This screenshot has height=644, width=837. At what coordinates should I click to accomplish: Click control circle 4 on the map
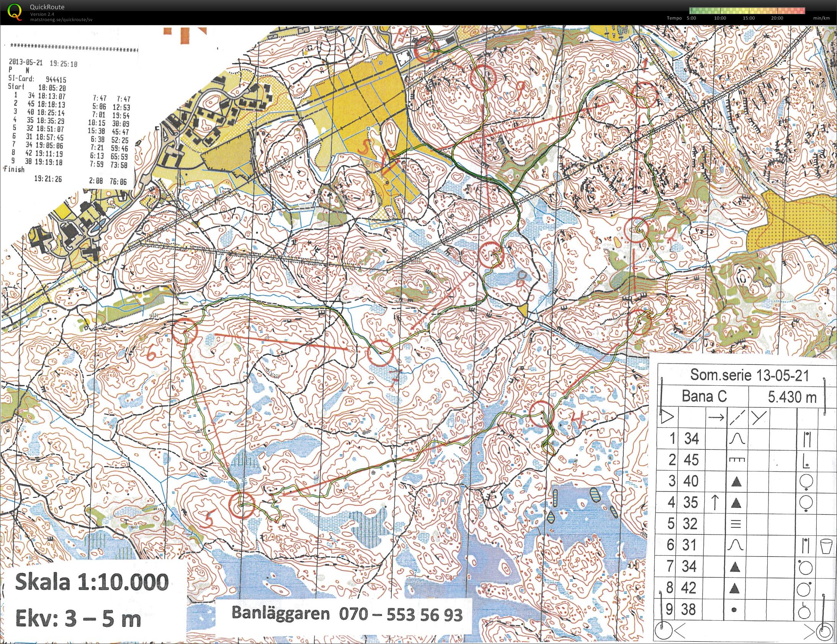coord(541,413)
